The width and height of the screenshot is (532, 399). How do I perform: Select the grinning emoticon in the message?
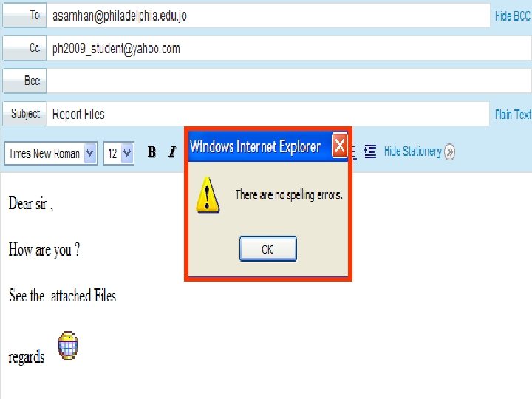click(68, 345)
